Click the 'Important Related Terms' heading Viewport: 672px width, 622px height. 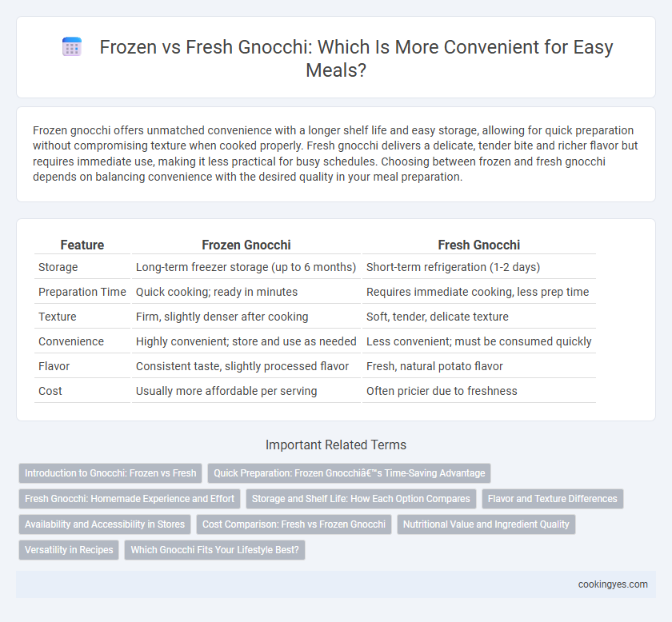coord(336,445)
